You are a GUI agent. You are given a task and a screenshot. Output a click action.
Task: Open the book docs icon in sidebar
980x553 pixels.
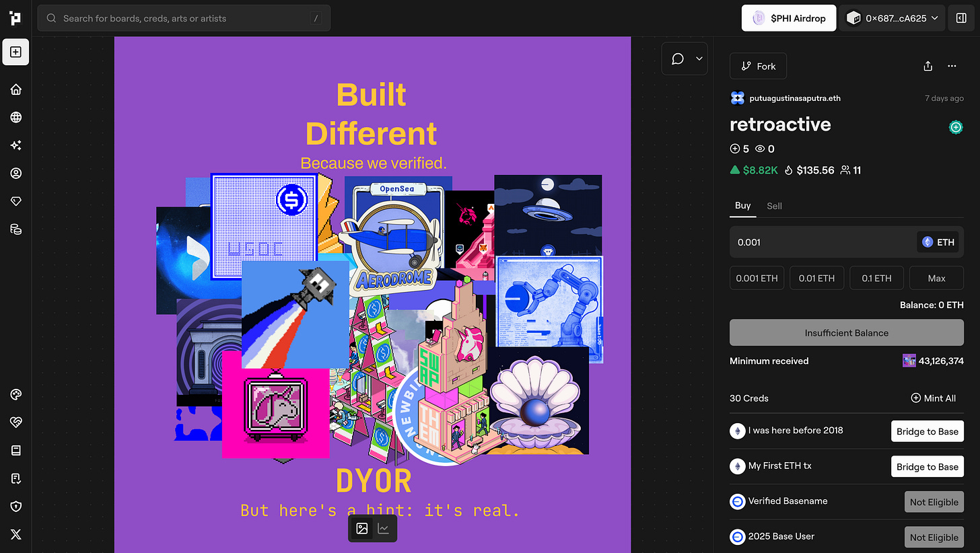click(x=15, y=450)
